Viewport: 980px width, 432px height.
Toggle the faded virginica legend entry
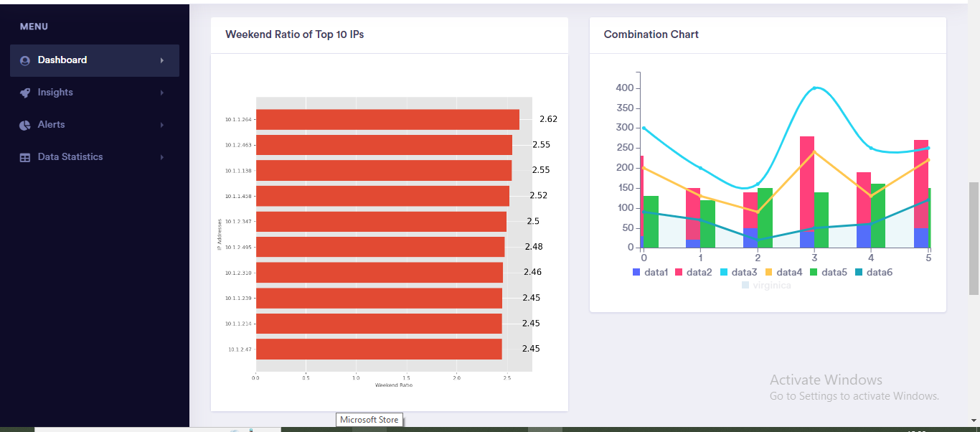(766, 285)
